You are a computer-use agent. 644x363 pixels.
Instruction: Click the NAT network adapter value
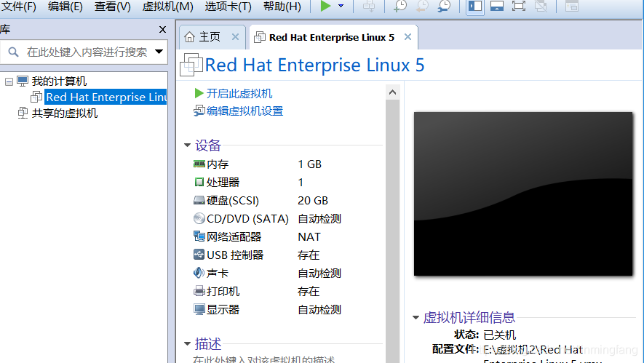[309, 237]
